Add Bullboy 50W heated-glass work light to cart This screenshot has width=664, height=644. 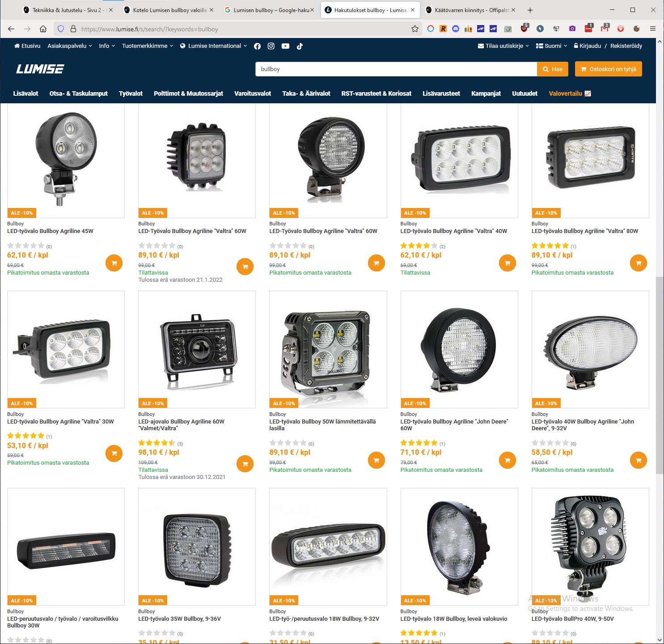coord(376,460)
